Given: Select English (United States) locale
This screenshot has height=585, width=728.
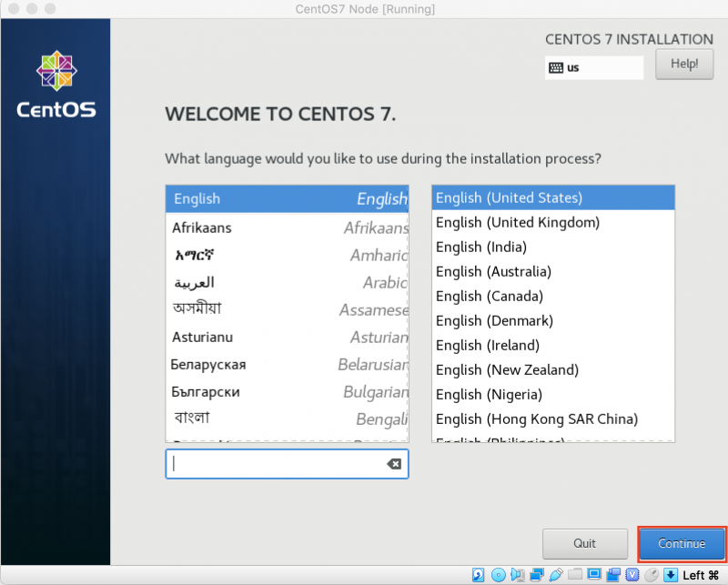Looking at the screenshot, I should pos(553,197).
